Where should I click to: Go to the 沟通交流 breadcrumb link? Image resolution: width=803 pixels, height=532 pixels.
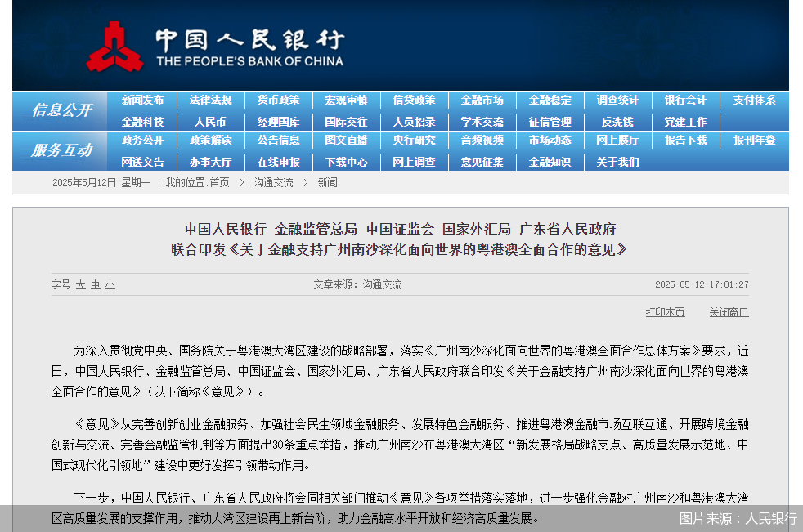(x=273, y=182)
